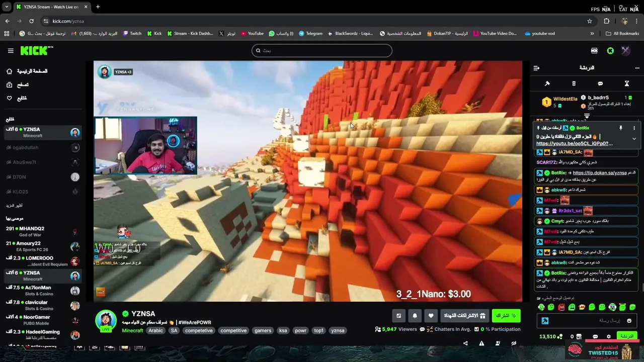Open LOMEROOO channel in the sidebar
Screen dimensions: 644x362
coord(43,261)
